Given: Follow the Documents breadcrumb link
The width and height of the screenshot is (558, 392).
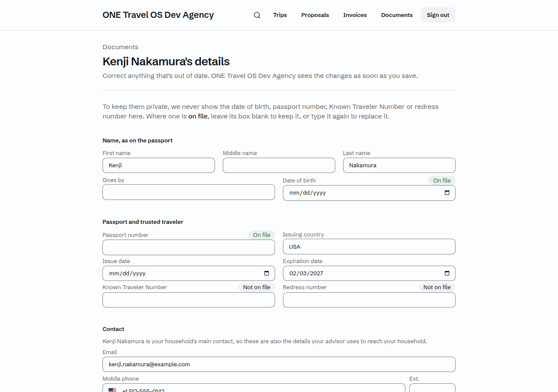Looking at the screenshot, I should point(120,47).
